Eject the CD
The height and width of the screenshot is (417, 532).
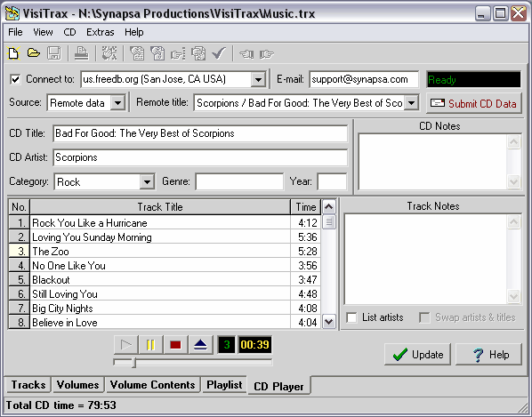(200, 345)
